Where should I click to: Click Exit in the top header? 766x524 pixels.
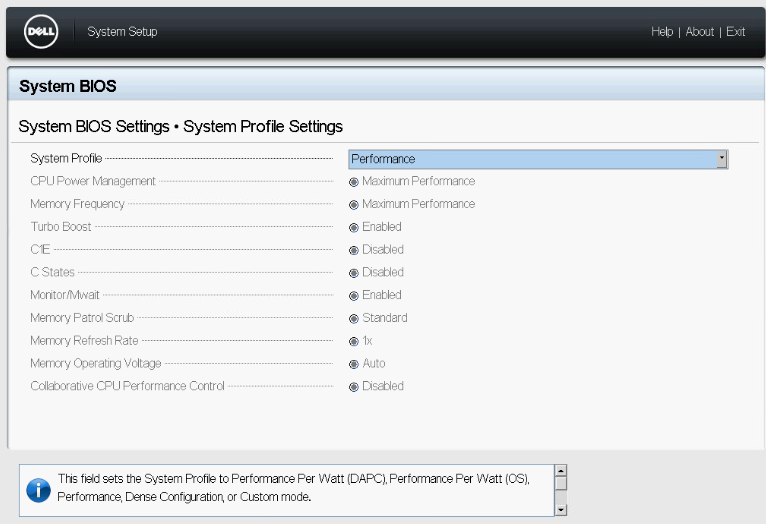coord(735,32)
